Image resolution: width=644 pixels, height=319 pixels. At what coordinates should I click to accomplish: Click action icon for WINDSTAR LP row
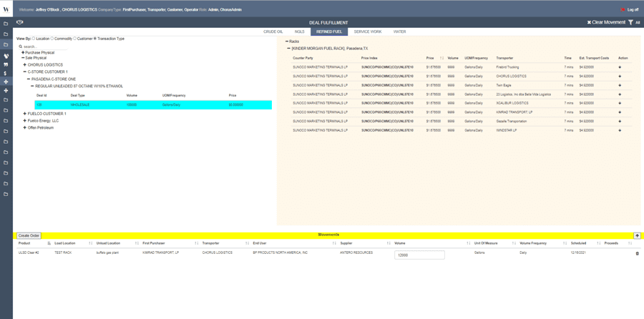[x=620, y=131]
